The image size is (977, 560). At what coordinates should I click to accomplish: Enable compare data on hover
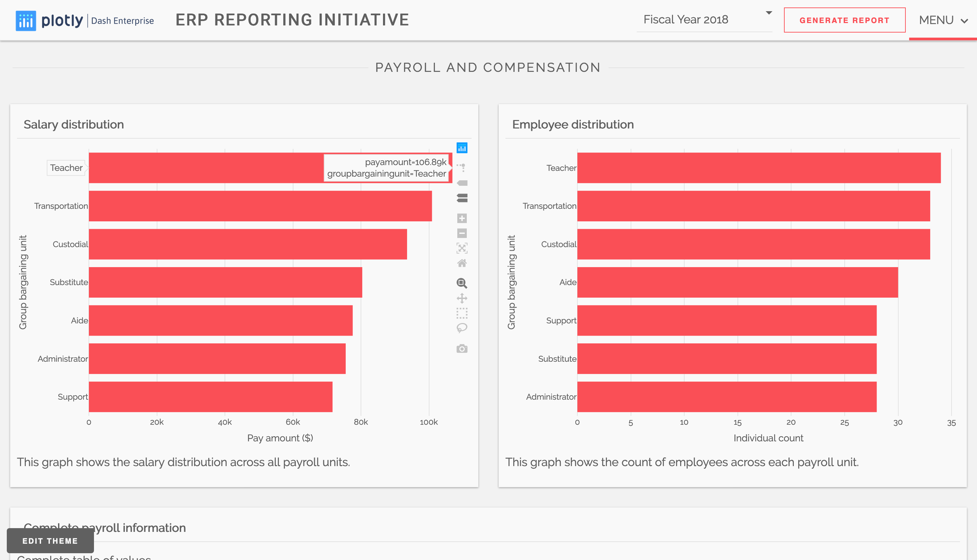click(x=462, y=198)
